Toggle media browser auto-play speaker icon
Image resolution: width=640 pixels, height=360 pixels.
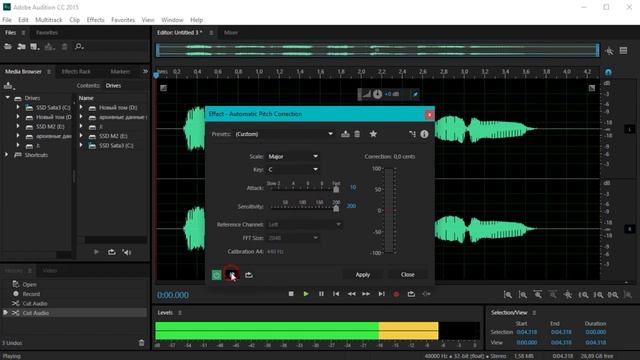127,252
